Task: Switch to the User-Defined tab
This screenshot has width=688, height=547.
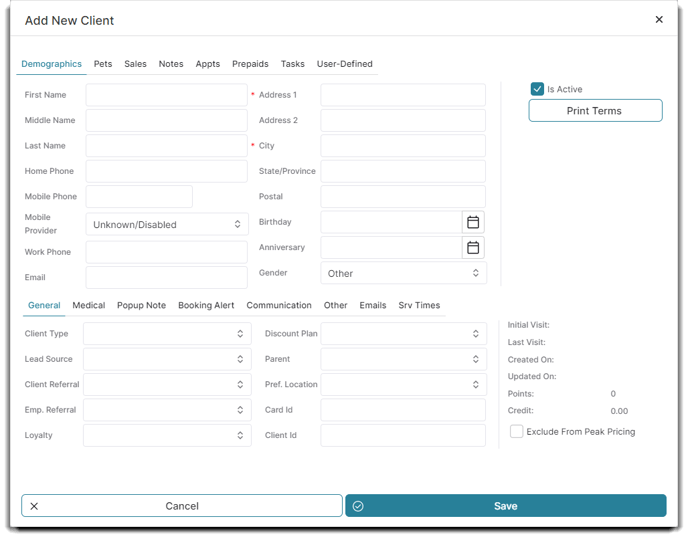Action: tap(344, 64)
